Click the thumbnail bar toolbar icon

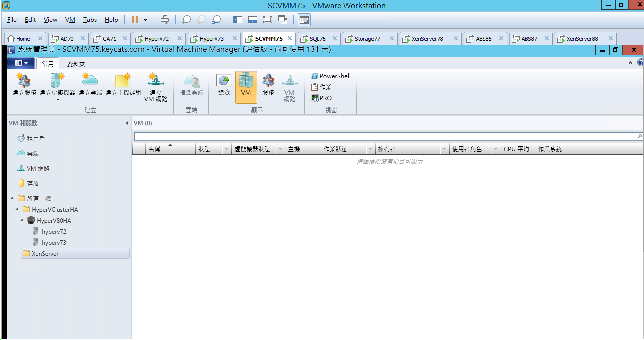coord(253,20)
